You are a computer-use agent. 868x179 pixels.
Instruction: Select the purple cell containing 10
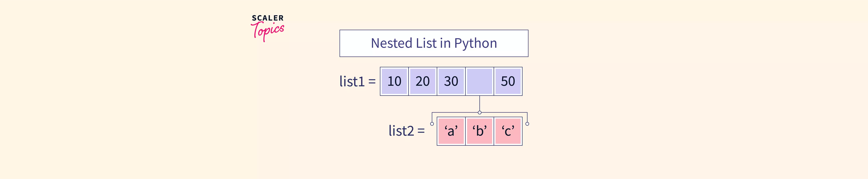pyautogui.click(x=394, y=81)
